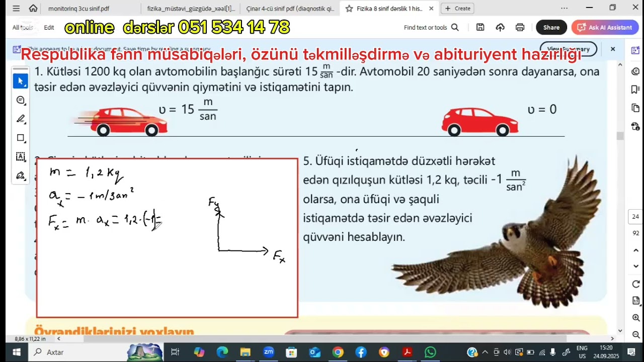Click the Share button

[551, 28]
